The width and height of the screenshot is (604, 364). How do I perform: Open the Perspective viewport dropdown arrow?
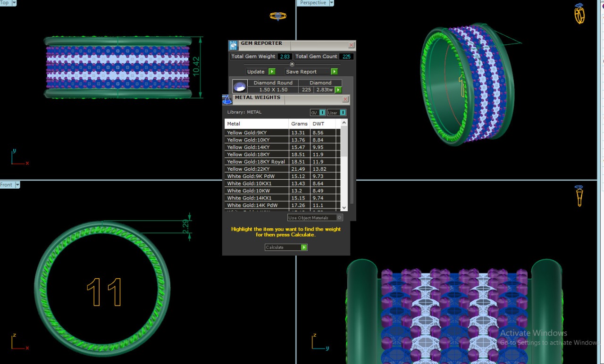coord(331,3)
